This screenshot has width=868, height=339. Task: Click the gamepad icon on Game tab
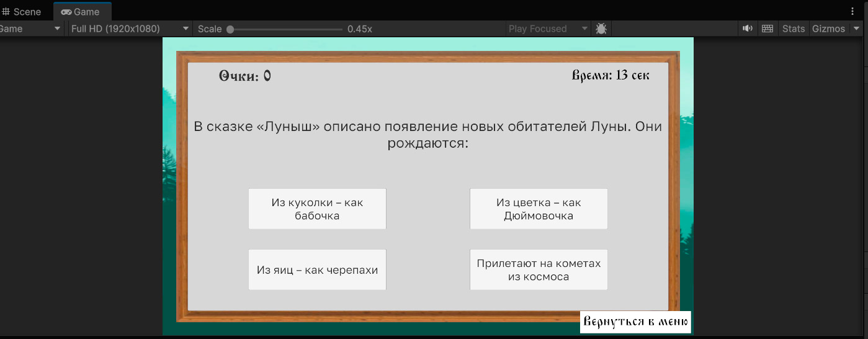pos(66,12)
